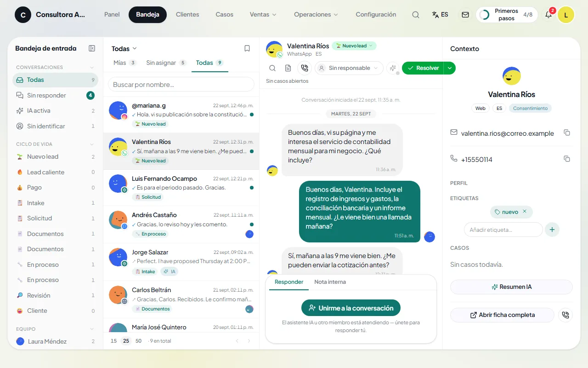
Task: Filter by Cliente lifecycle stage
Action: (x=55, y=311)
